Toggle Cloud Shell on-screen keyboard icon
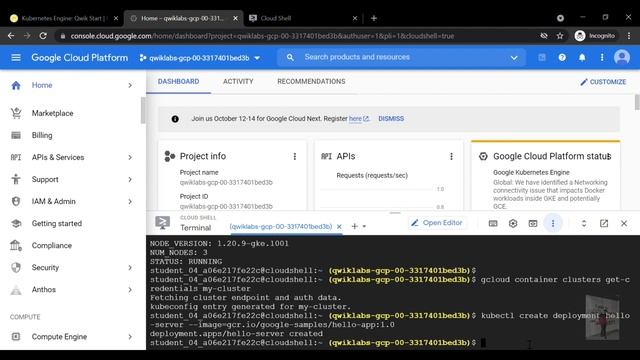Screen dimensions: 640x360 493,223
